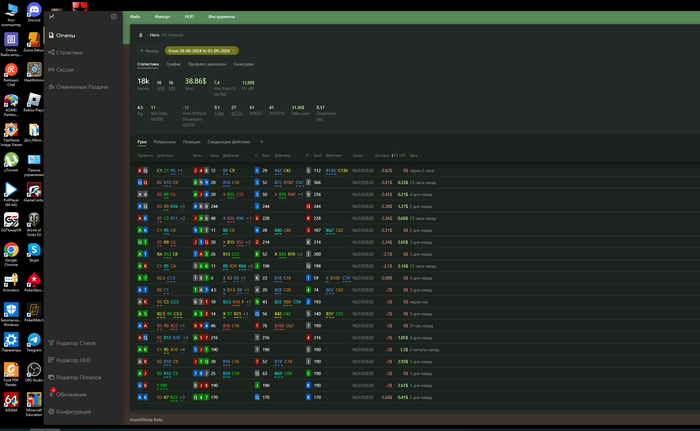Viewport: 700px width, 431px height.
Task: Click the 18k Hands value
Action: (x=143, y=81)
